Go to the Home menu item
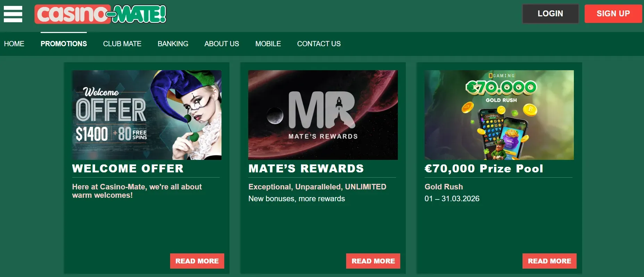Image resolution: width=644 pixels, height=277 pixels. coord(14,44)
